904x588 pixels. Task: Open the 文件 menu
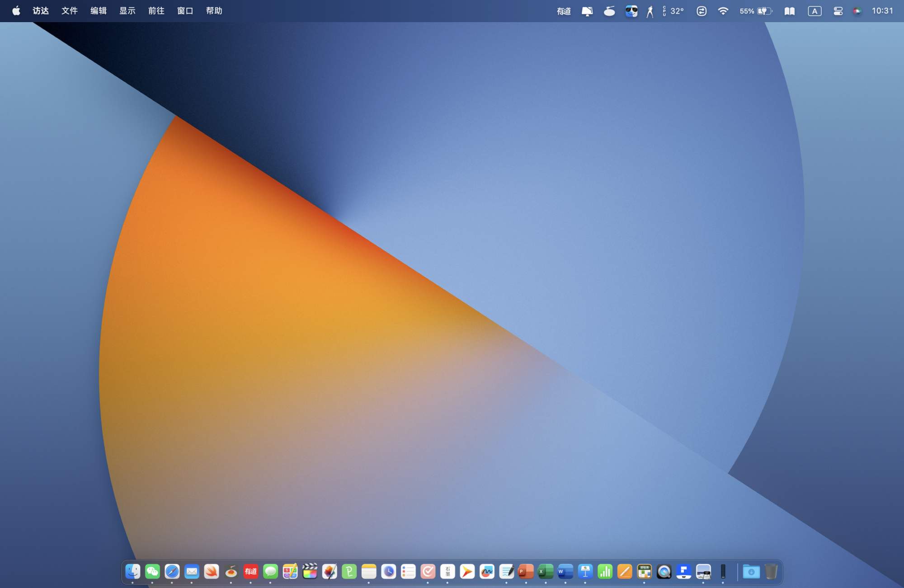pos(70,11)
